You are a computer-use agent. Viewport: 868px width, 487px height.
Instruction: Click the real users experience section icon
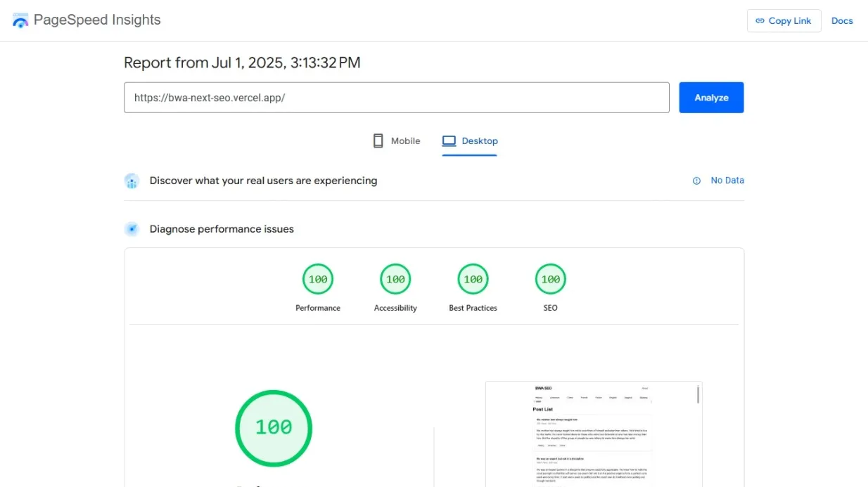pyautogui.click(x=132, y=181)
